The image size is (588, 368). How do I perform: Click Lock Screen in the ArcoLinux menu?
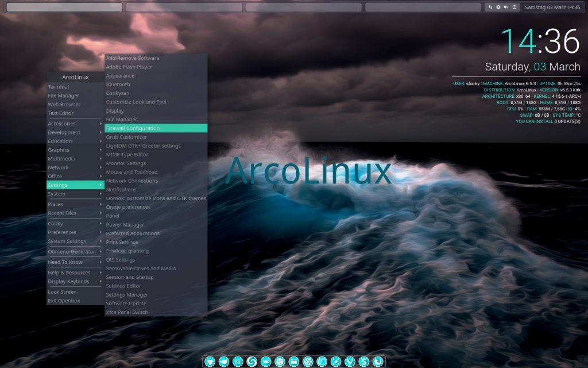(x=61, y=292)
